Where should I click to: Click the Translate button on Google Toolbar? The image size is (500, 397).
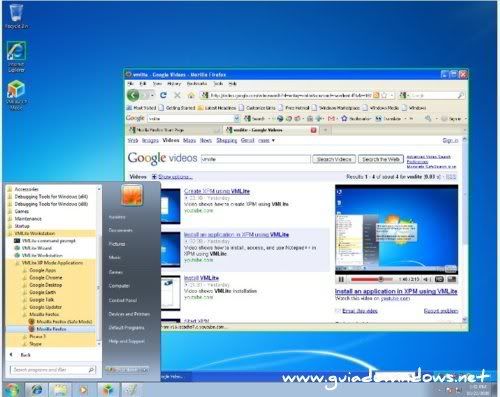pyautogui.click(x=388, y=118)
